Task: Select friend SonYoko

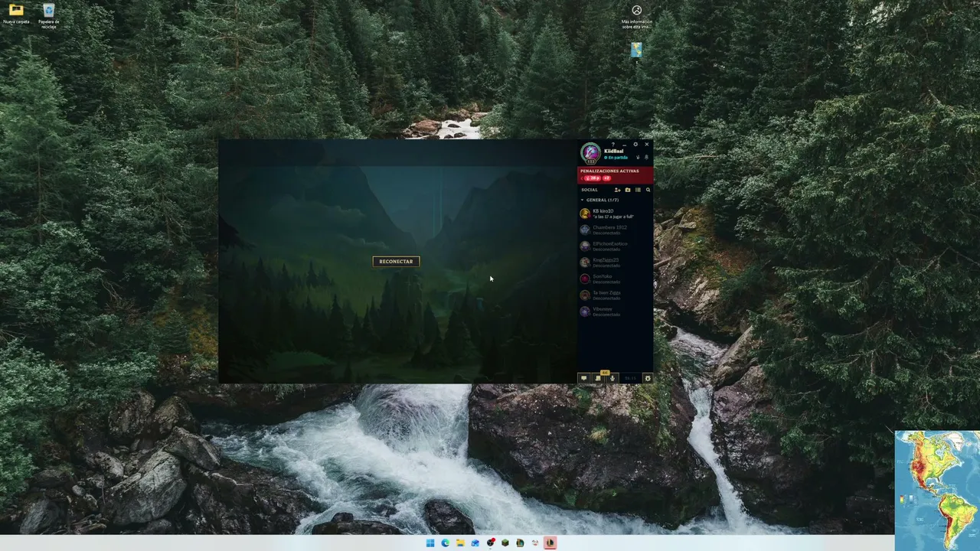Action: (x=616, y=279)
